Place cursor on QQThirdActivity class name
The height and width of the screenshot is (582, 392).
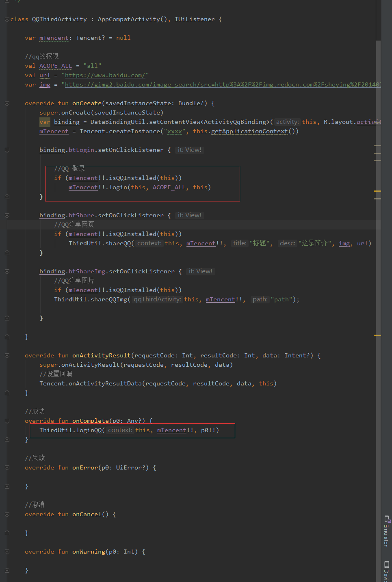[x=59, y=19]
